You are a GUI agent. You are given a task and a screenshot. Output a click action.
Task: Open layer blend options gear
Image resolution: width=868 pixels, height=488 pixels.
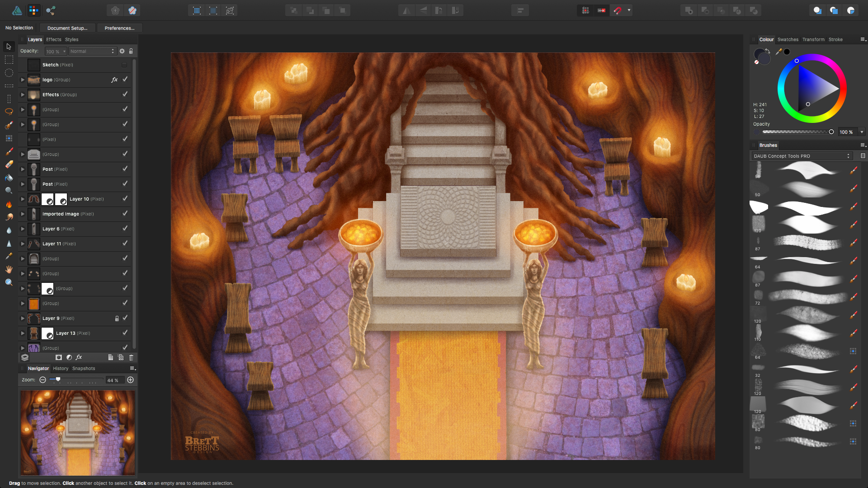click(x=122, y=51)
